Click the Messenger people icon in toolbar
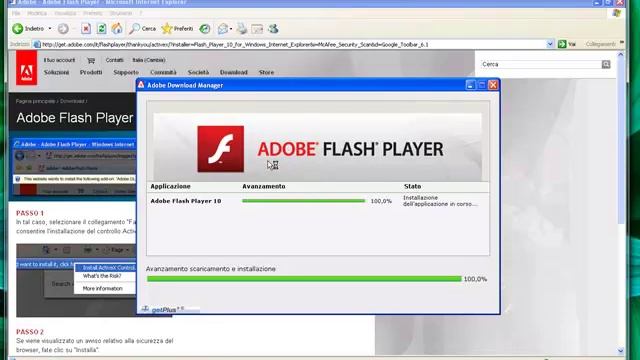Screen dimensions: 640x360 pos(273,29)
